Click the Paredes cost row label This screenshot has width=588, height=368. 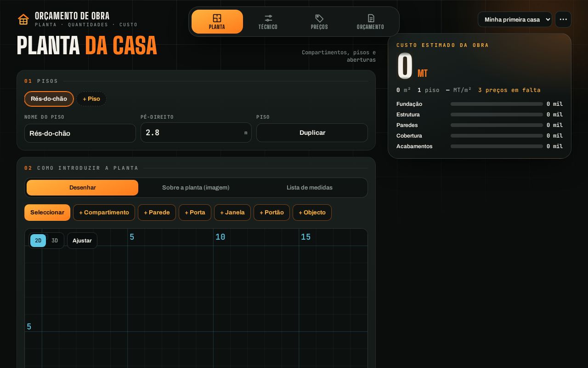point(407,125)
